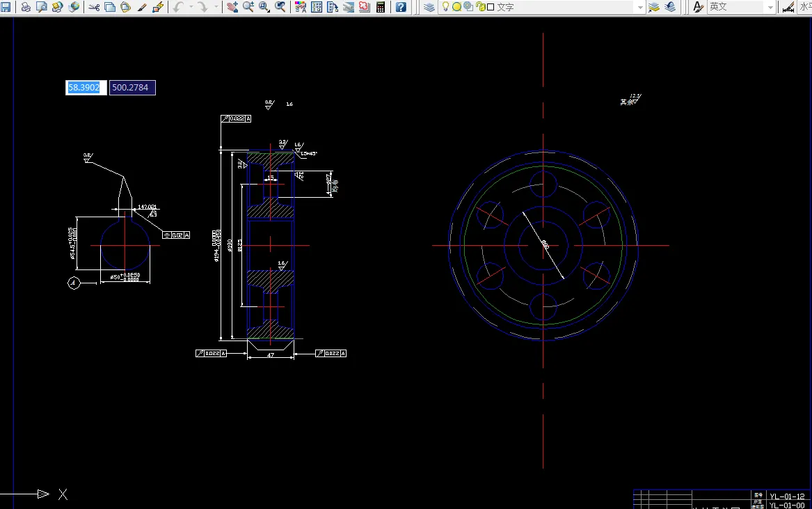812x509 pixels.
Task: Select Zoom Realtime magnifier tool
Action: pos(248,7)
